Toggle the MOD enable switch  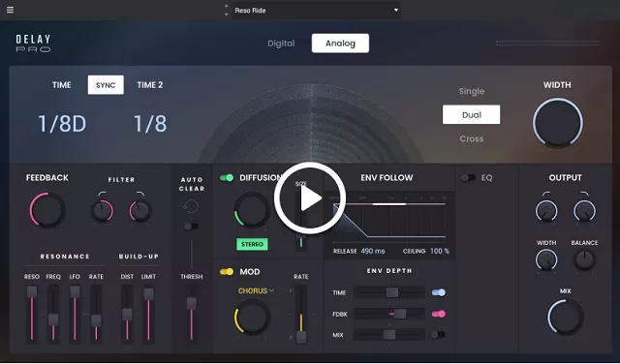point(227,272)
